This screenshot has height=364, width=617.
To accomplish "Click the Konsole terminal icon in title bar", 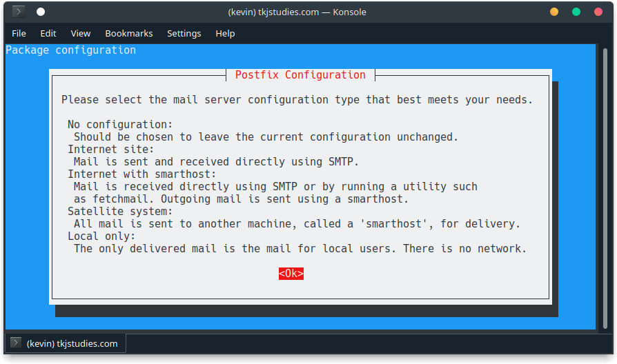I will [19, 12].
